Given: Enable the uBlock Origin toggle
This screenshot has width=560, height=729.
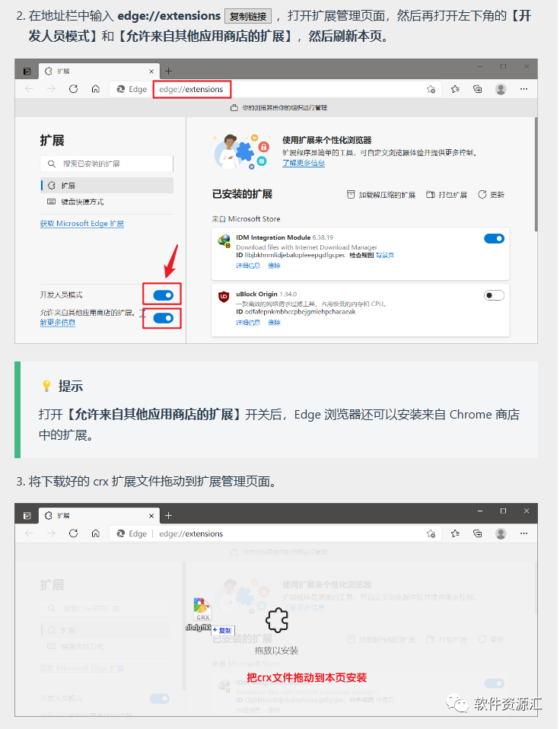Looking at the screenshot, I should 494,295.
